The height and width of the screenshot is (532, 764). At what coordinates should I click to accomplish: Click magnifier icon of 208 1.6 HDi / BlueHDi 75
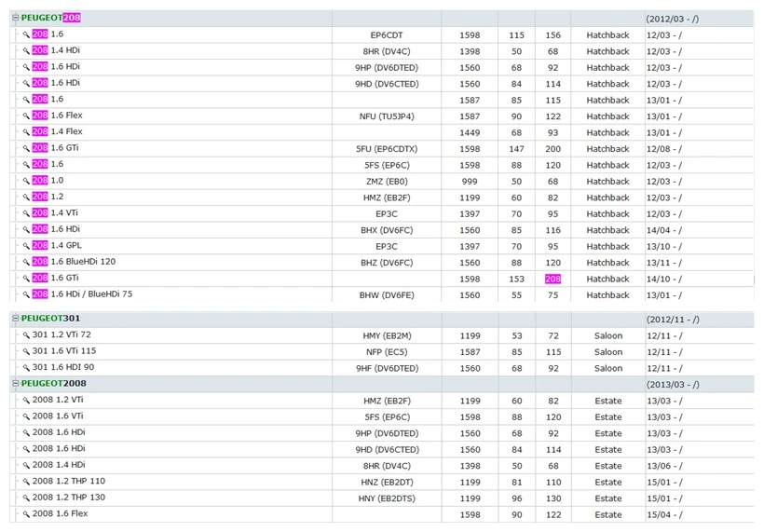click(26, 294)
